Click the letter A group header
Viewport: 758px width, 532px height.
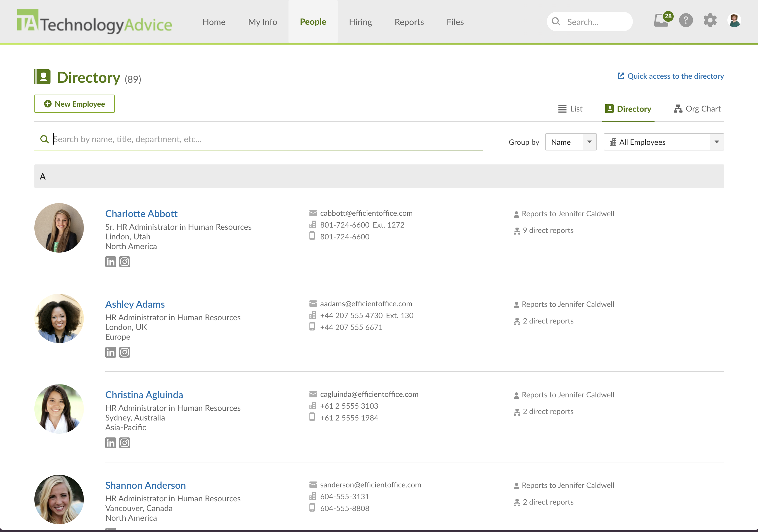tap(379, 176)
